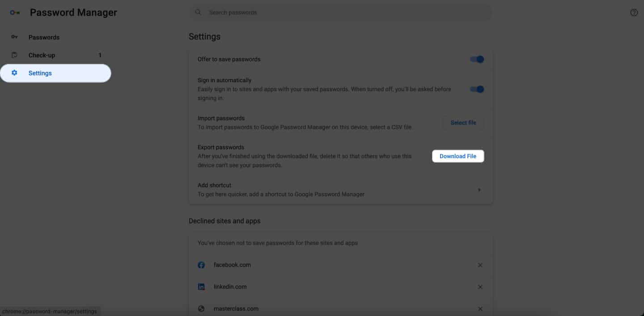Click the facebook.com site icon
644x316 pixels.
pyautogui.click(x=201, y=265)
